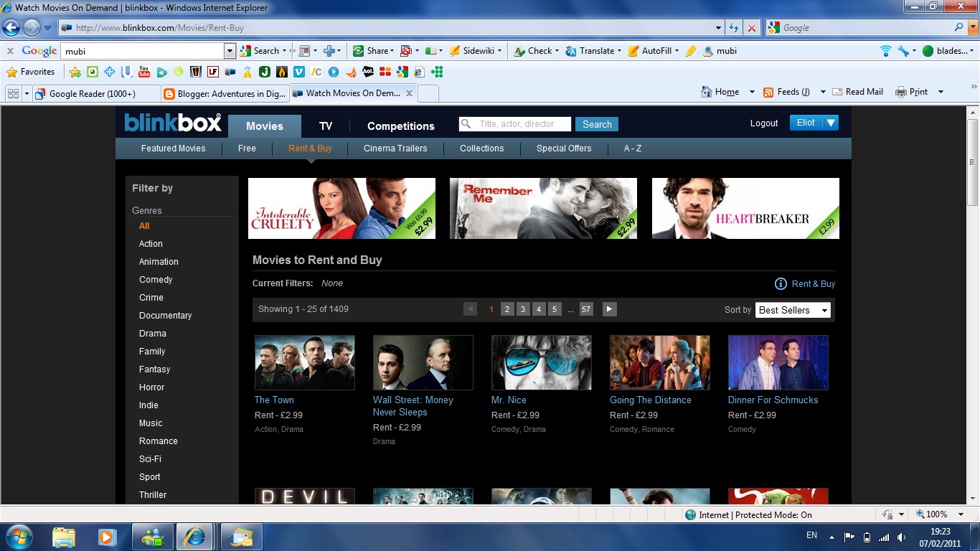Image resolution: width=980 pixels, height=551 pixels.
Task: Click the Google toolbar Wi-Fi icon
Action: click(885, 51)
